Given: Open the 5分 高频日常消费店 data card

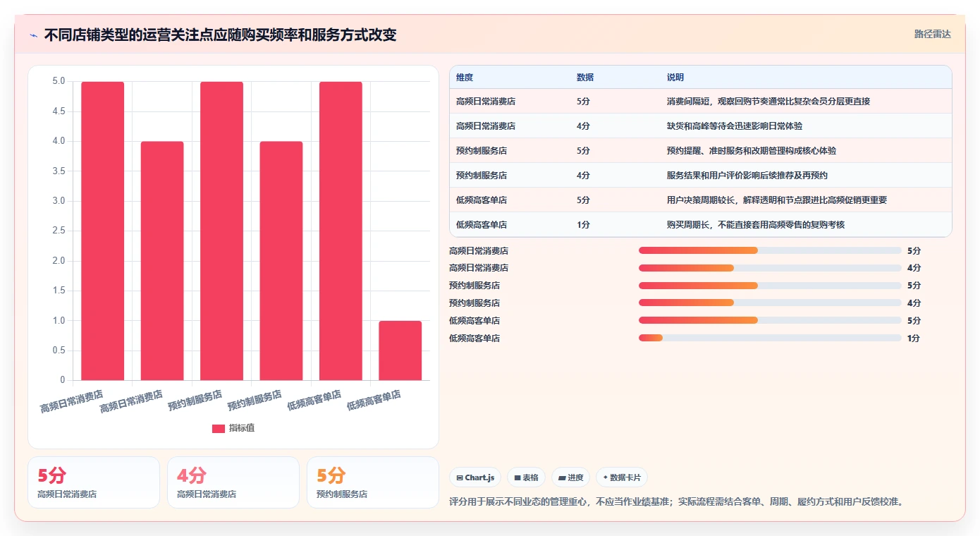Looking at the screenshot, I should 94,482.
